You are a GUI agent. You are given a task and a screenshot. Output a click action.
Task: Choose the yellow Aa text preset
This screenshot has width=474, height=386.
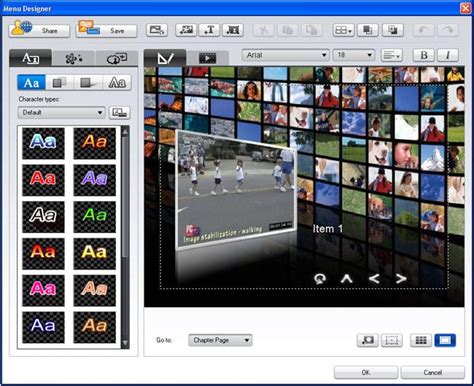coord(95,253)
